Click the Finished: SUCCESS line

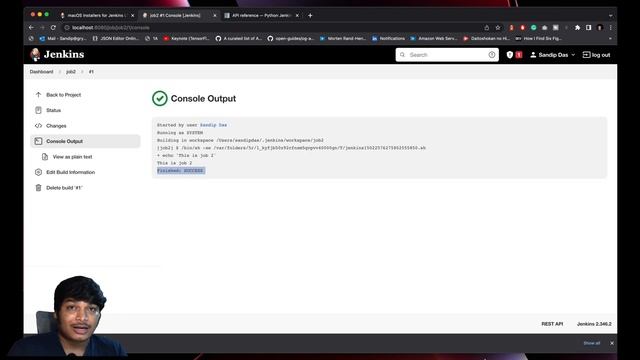180,171
